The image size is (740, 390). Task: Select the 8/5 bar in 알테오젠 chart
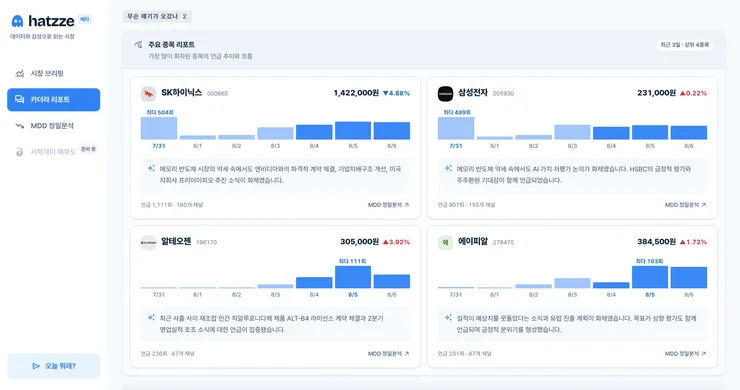click(x=353, y=277)
